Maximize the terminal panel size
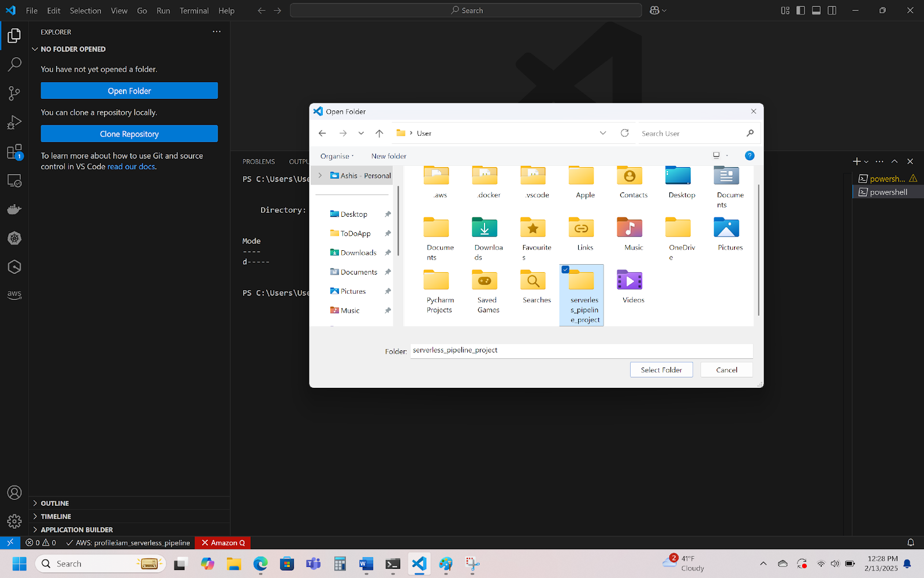The image size is (924, 578). tap(895, 161)
